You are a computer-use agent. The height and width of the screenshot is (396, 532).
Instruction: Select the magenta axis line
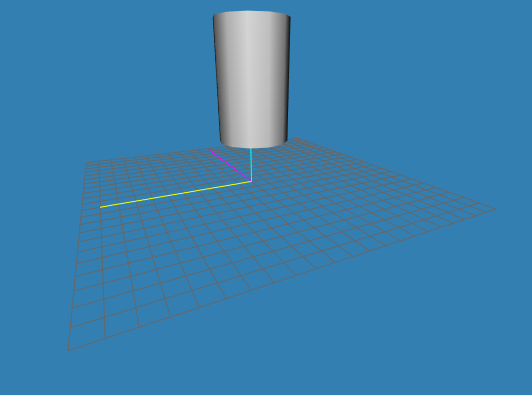230,166
